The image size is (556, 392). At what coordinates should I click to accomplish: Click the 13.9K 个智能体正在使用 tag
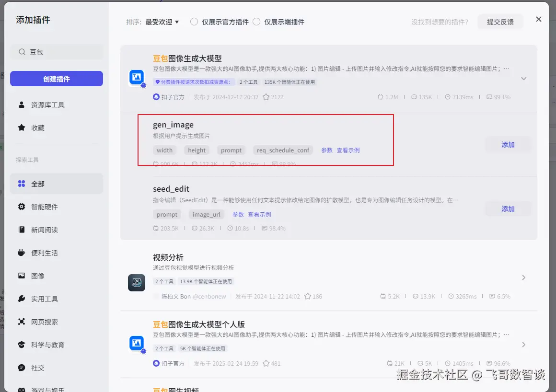[206, 281]
